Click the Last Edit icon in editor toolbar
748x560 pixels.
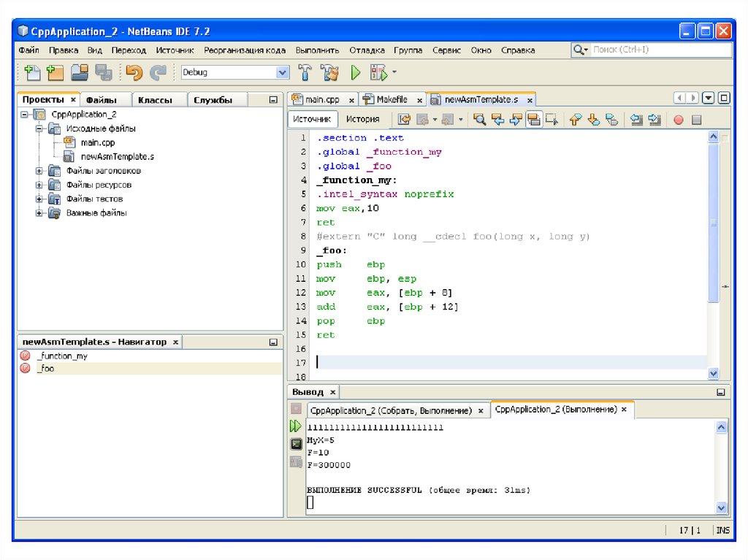[404, 119]
